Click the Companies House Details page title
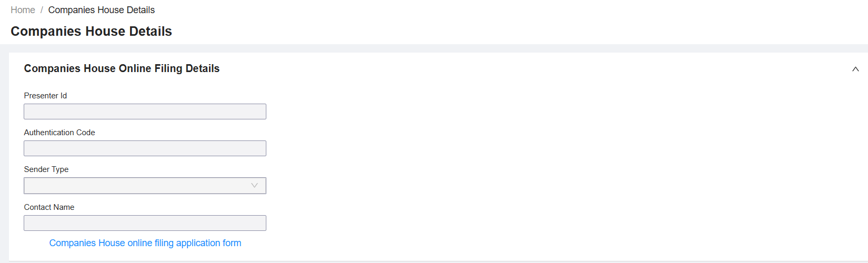The height and width of the screenshot is (263, 868). [x=91, y=32]
